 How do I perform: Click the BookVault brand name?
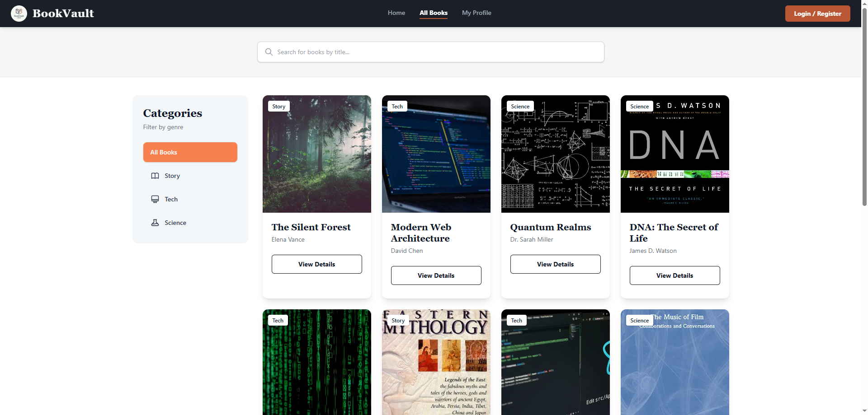pos(63,14)
